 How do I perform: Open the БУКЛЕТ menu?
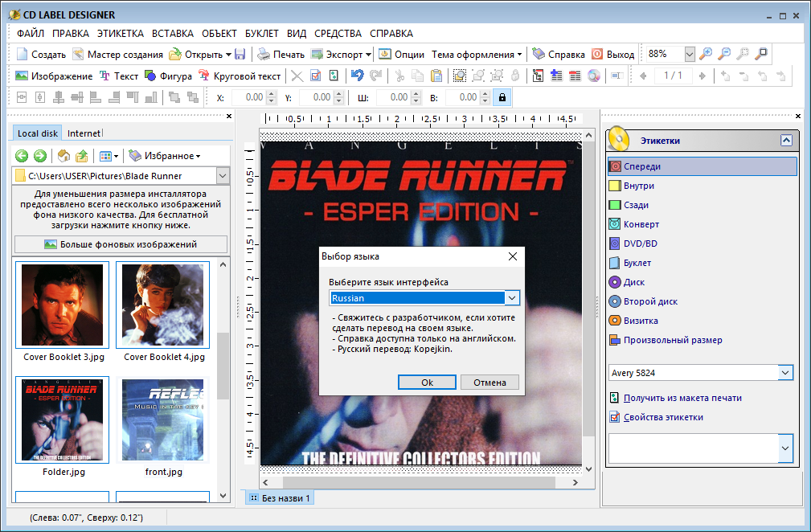(x=262, y=34)
